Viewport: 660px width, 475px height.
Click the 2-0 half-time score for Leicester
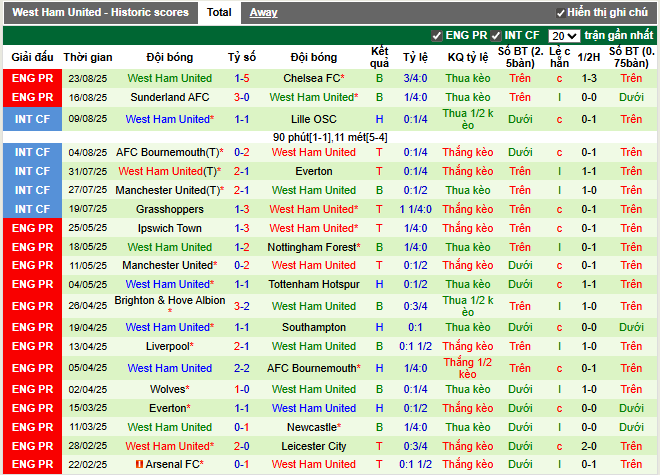[588, 446]
